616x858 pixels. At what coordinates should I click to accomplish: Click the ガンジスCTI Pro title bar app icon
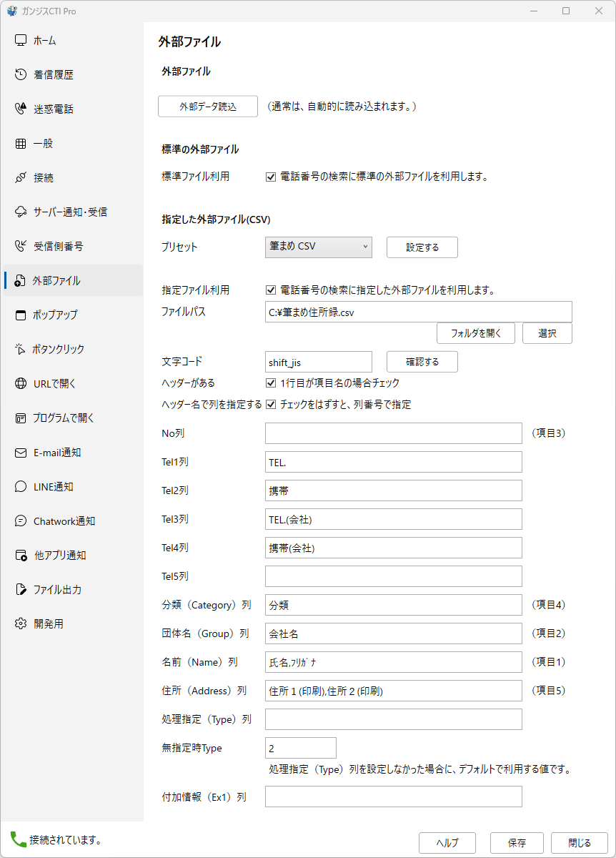[12, 11]
